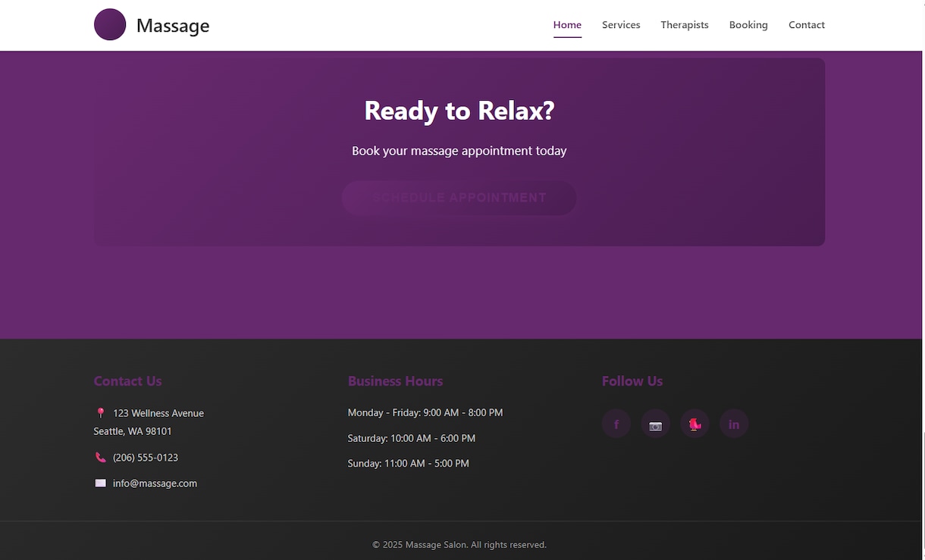Click the 2025 Massage Salon copyright notice
The width and height of the screenshot is (925, 560).
pos(459,545)
